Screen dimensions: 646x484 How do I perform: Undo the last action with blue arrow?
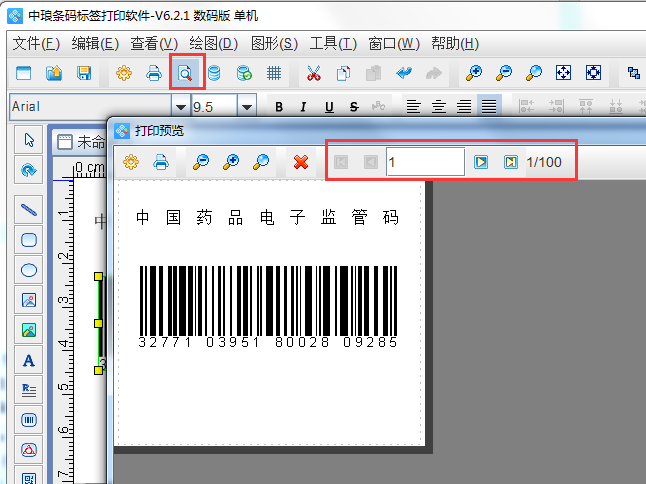404,73
